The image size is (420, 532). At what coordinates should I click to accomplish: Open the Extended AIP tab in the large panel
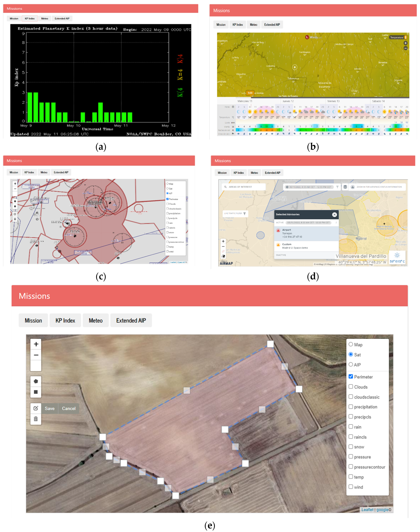point(131,320)
